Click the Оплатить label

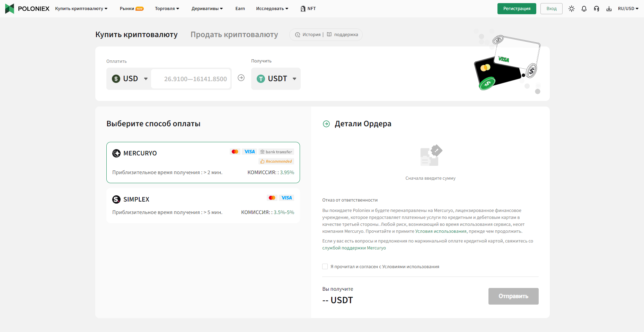pos(116,61)
